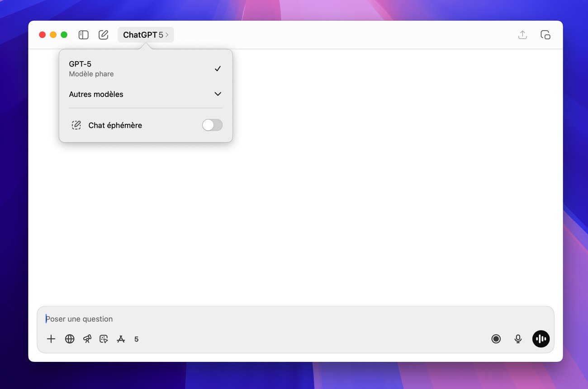Start voice mode waveform button

point(541,339)
